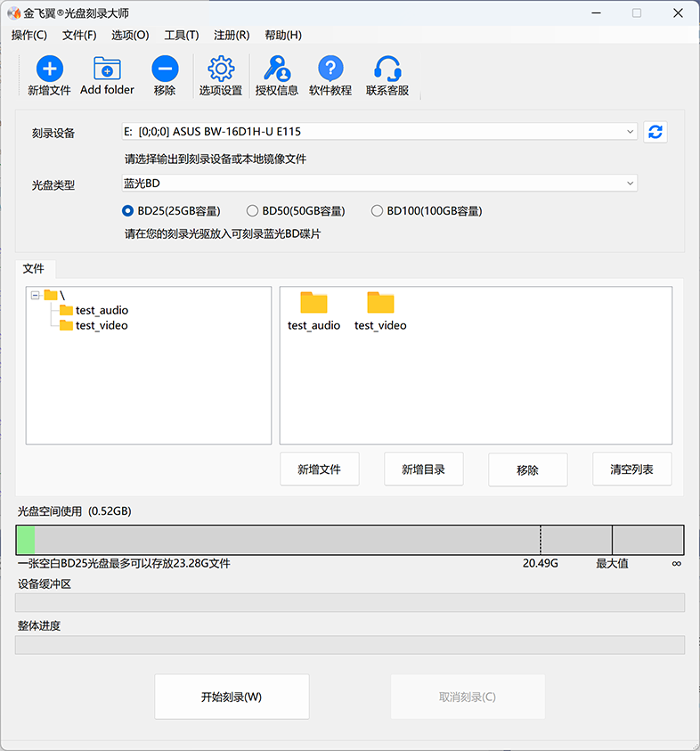Image resolution: width=700 pixels, height=751 pixels.
Task: Open the 工具(T) menu
Action: click(x=182, y=35)
